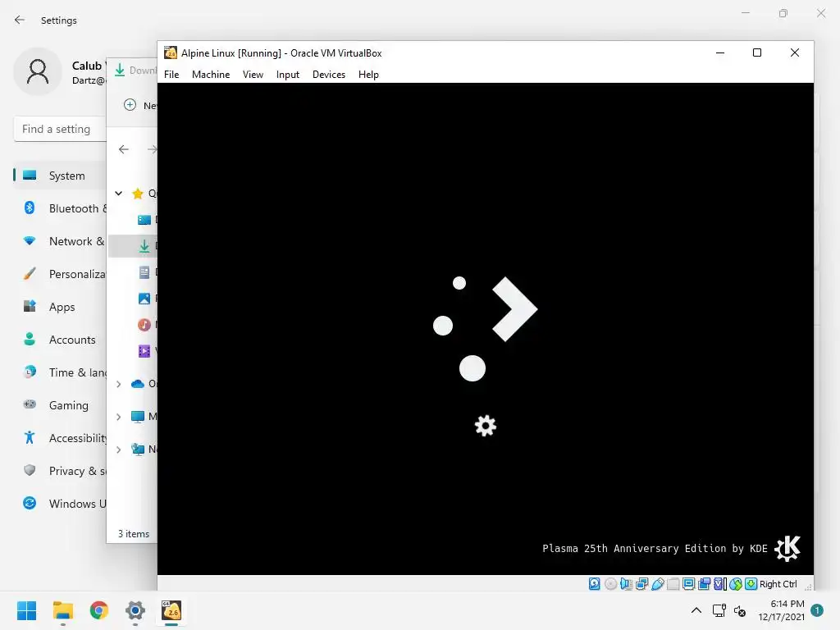Click the This PC monitor icon
The image size is (840, 630).
click(x=138, y=416)
